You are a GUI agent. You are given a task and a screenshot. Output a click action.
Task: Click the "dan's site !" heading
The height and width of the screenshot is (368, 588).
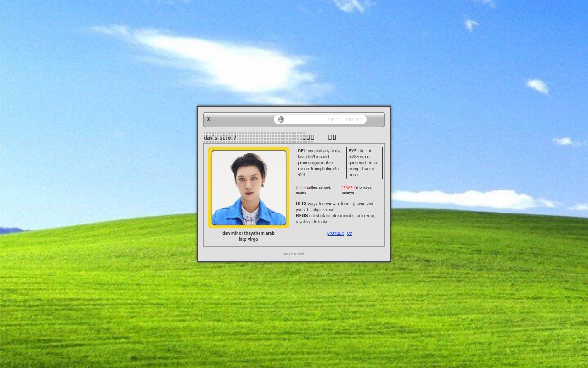pyautogui.click(x=220, y=138)
